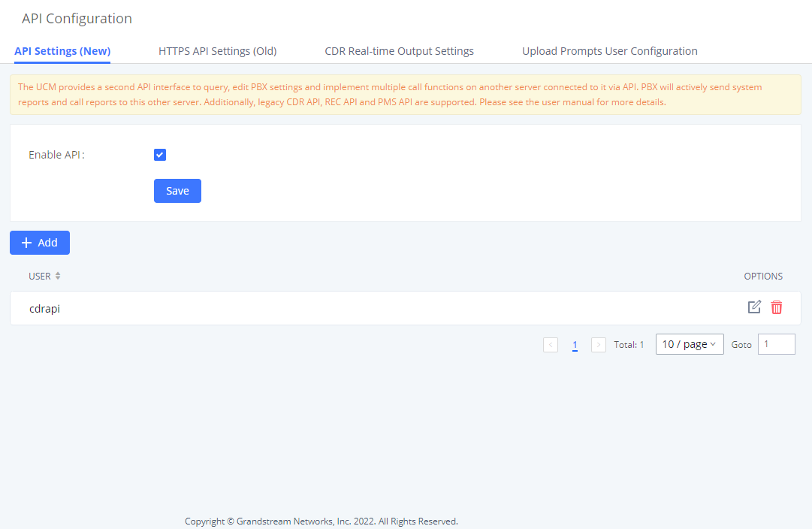Click the Save button
Viewport: 812px width, 529px height.
click(x=177, y=191)
